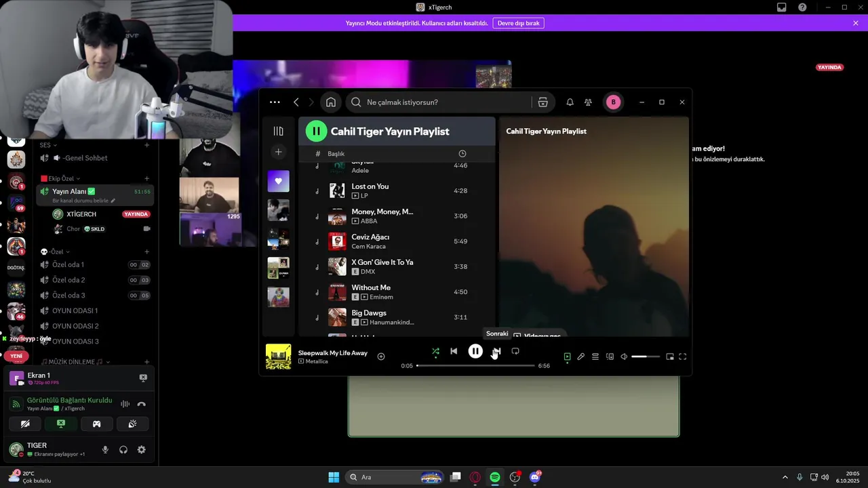Mute Discord microphone
Screen dimensions: 868x488
105,449
